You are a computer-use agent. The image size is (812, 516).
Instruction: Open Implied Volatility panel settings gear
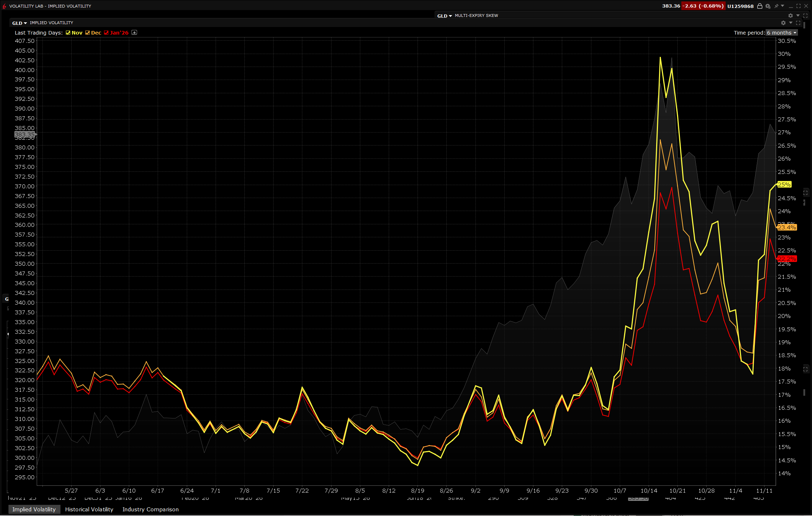pyautogui.click(x=783, y=23)
